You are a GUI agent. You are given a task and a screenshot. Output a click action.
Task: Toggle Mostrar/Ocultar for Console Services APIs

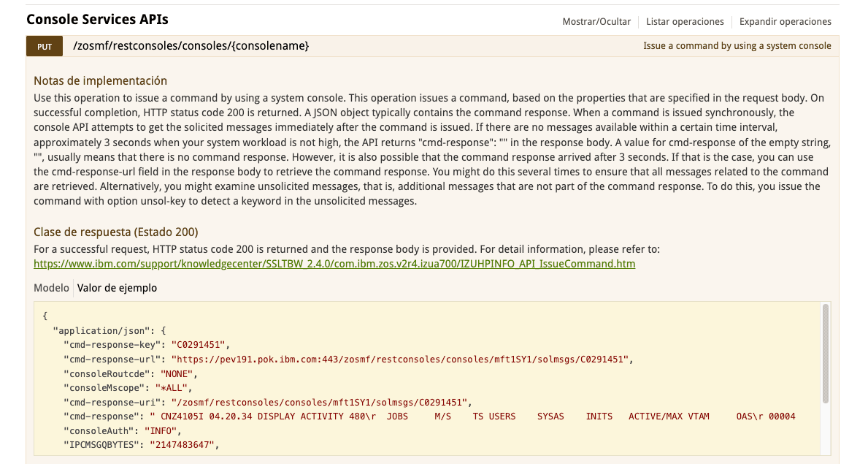click(596, 21)
